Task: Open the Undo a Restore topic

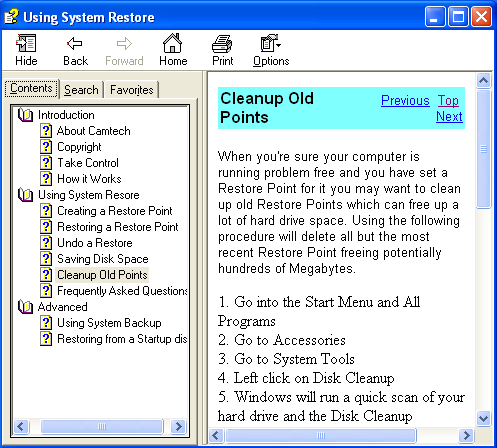Action: point(95,243)
